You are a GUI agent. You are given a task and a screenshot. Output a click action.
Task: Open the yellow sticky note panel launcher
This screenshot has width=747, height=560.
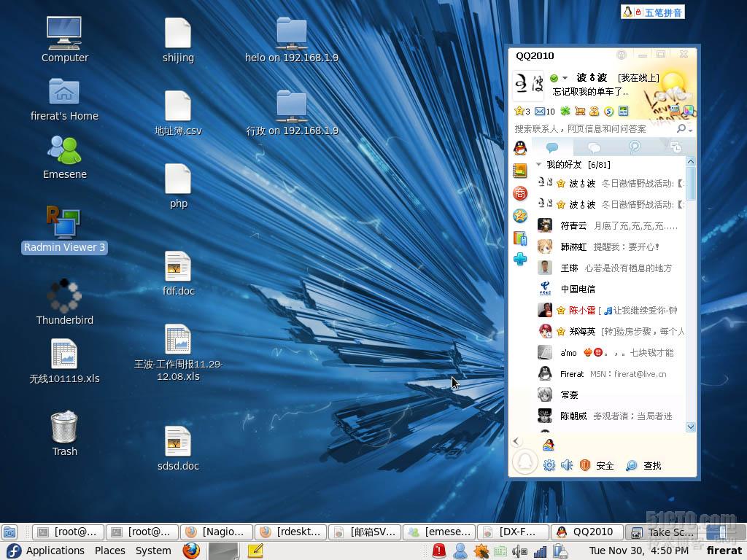click(255, 551)
